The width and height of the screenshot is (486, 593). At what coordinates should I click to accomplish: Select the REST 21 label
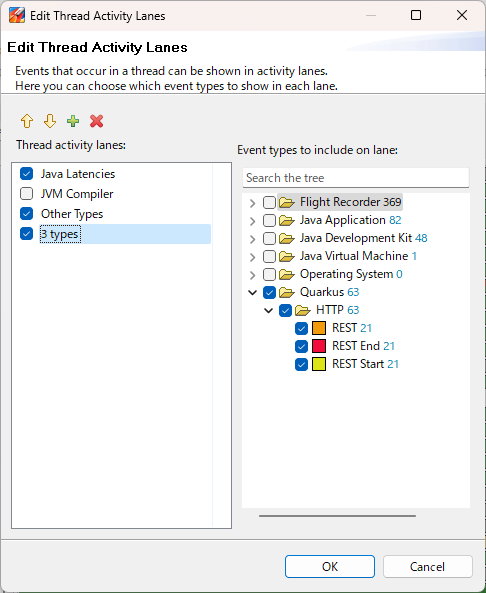pyautogui.click(x=352, y=328)
